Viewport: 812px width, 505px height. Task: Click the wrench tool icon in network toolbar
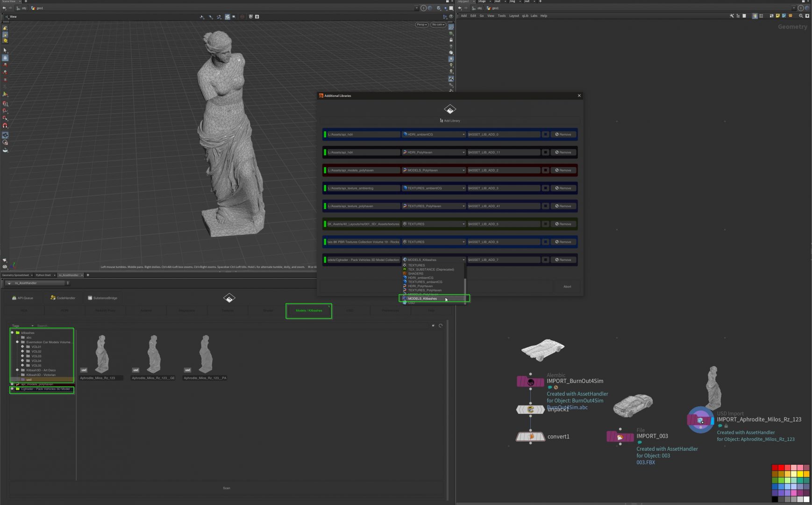point(732,16)
